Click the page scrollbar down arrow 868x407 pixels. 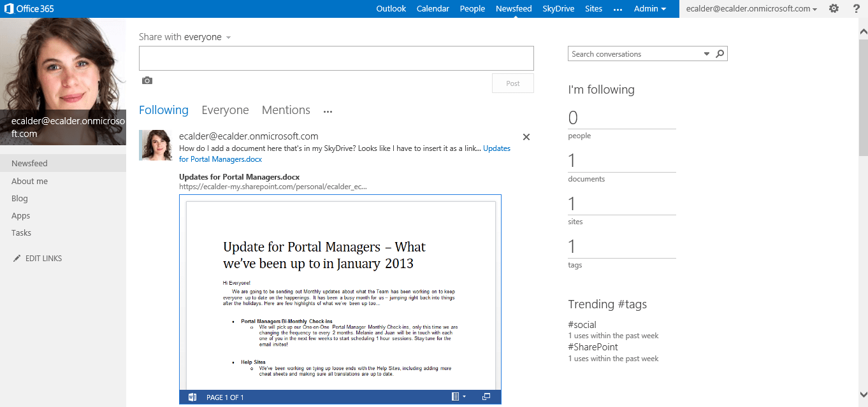click(863, 394)
